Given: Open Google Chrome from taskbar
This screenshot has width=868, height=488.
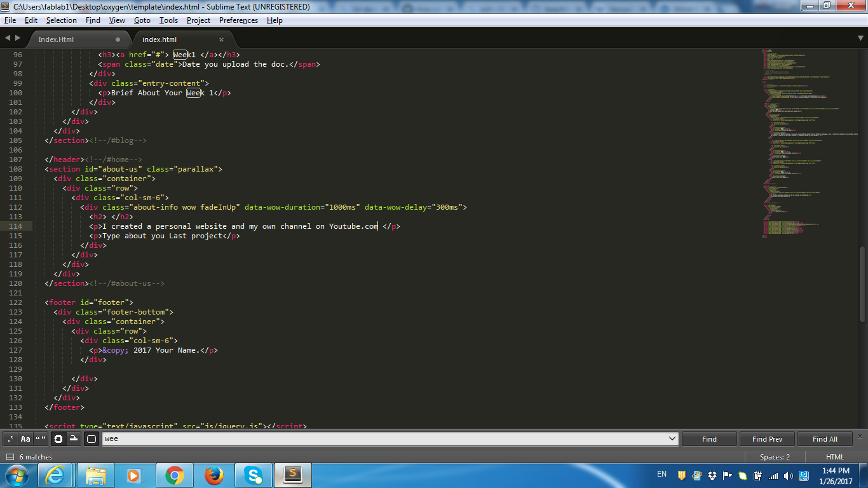Looking at the screenshot, I should 174,475.
